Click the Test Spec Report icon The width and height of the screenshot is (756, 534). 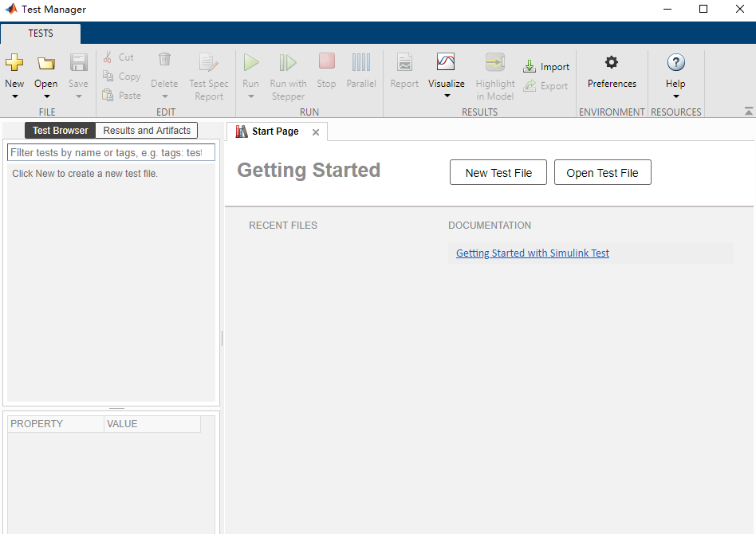tap(208, 62)
